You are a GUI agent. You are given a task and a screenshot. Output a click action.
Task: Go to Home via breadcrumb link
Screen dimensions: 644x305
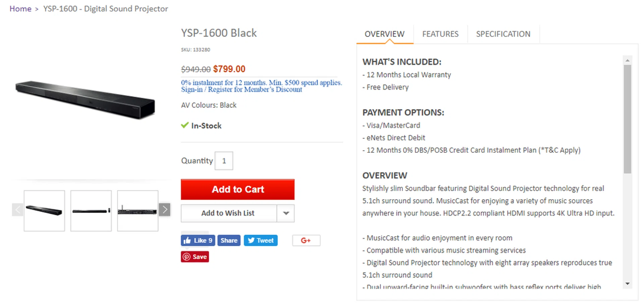pos(20,9)
